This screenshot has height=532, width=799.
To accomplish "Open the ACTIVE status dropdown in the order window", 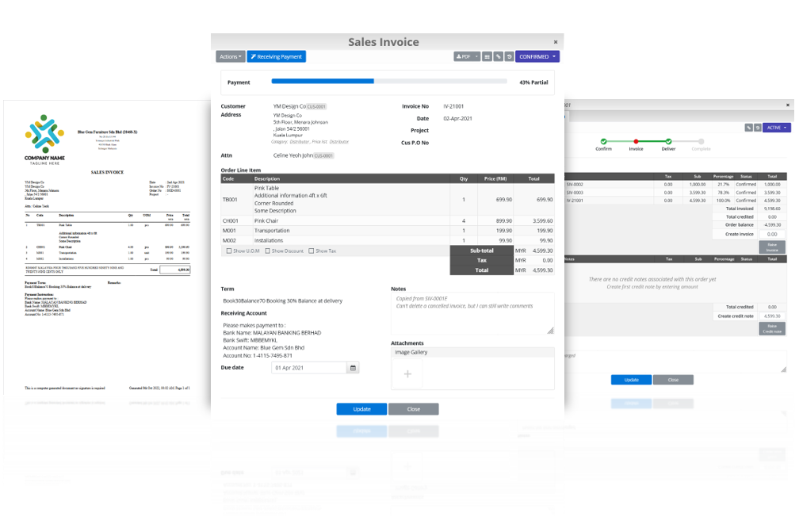I will tap(777, 128).
